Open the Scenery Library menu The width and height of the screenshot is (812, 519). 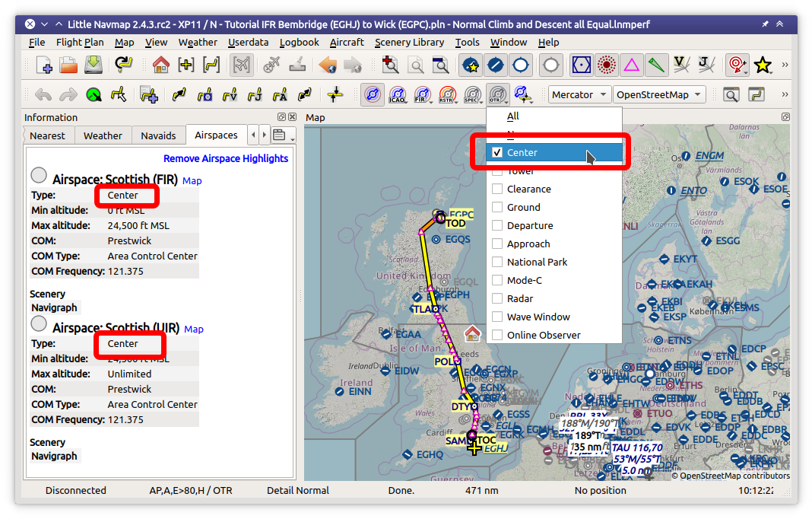click(x=409, y=43)
